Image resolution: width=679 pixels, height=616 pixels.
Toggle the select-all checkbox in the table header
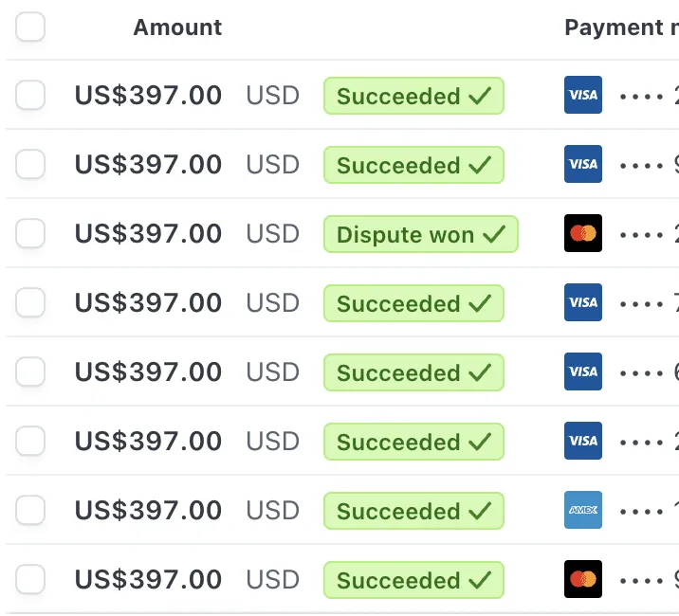click(x=30, y=27)
